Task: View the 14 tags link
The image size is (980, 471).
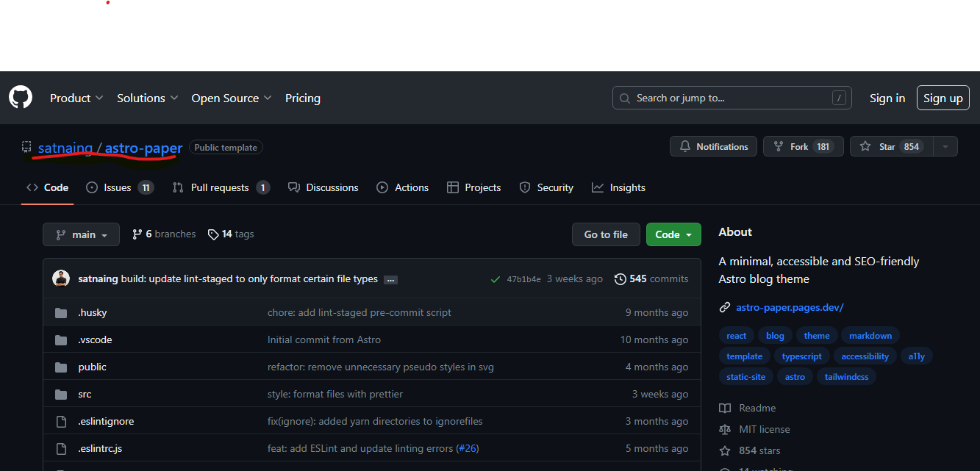Action: tap(231, 234)
